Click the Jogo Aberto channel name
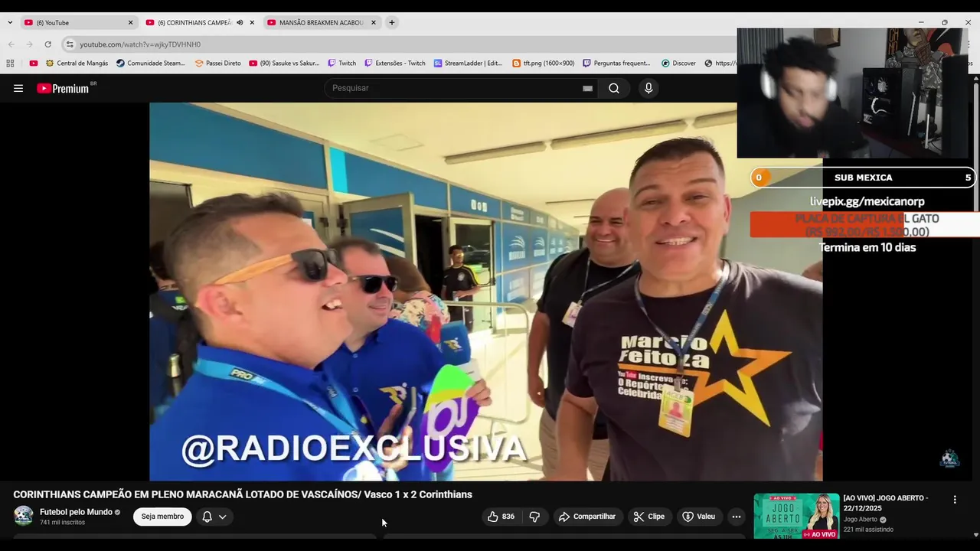 [x=861, y=520]
